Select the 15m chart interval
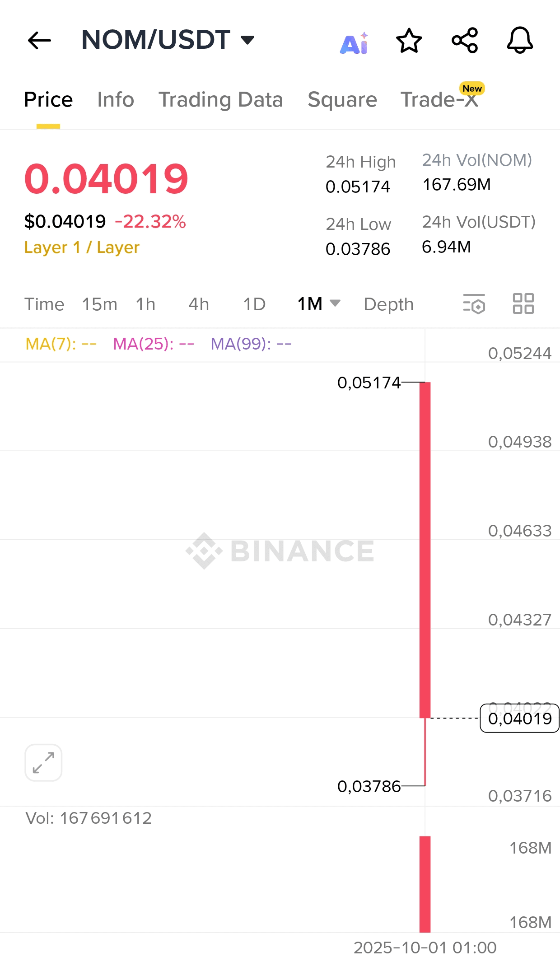 click(x=100, y=304)
